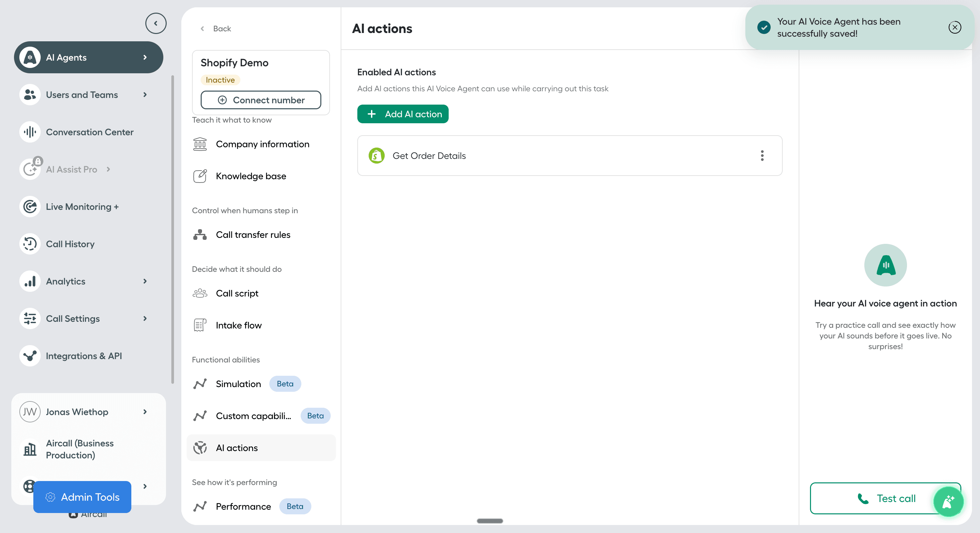Collapse the left sidebar with the arrow button
The width and height of the screenshot is (980, 533).
pyautogui.click(x=156, y=23)
